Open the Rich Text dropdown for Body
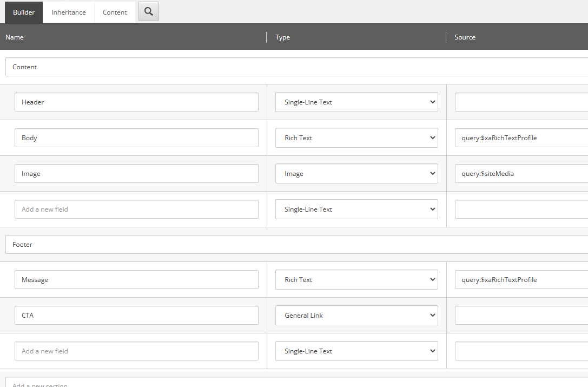 356,137
